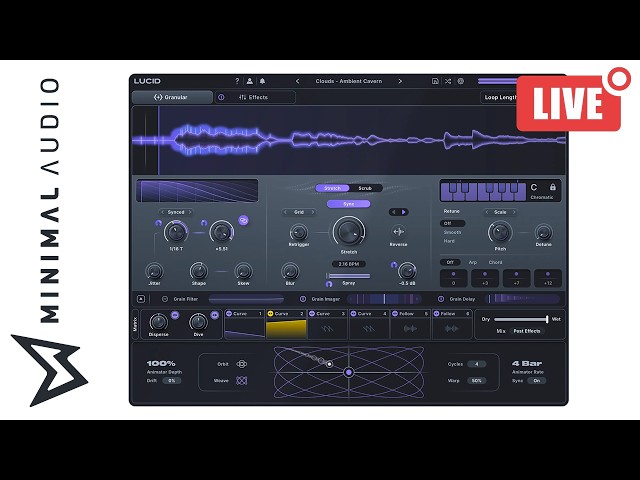
Task: Select the Weave animator shape icon
Action: pyautogui.click(x=242, y=380)
